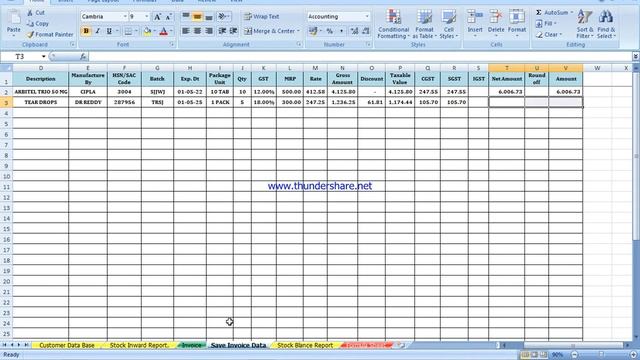Image resolution: width=640 pixels, height=360 pixels.
Task: Open the Sort & Filter menu
Action: coord(585,24)
